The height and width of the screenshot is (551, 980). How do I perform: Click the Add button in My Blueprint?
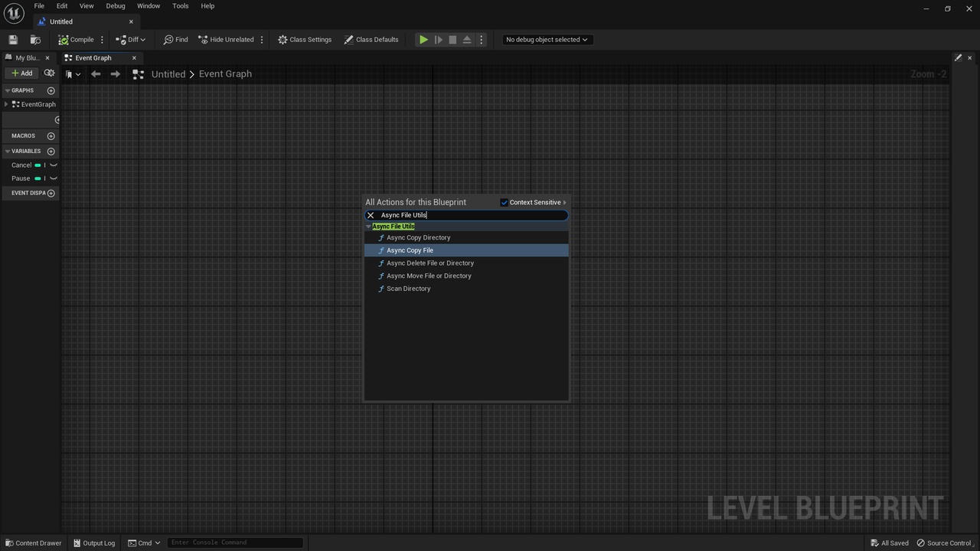pos(22,73)
